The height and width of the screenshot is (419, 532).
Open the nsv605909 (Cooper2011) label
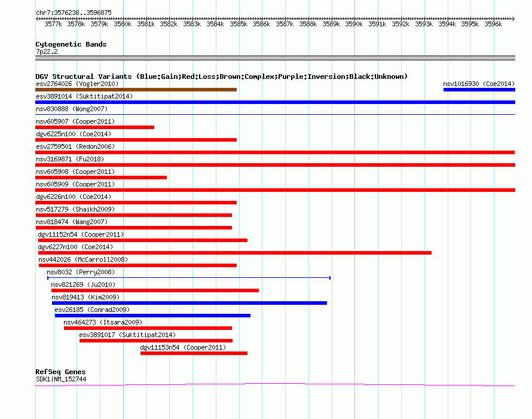[75, 184]
